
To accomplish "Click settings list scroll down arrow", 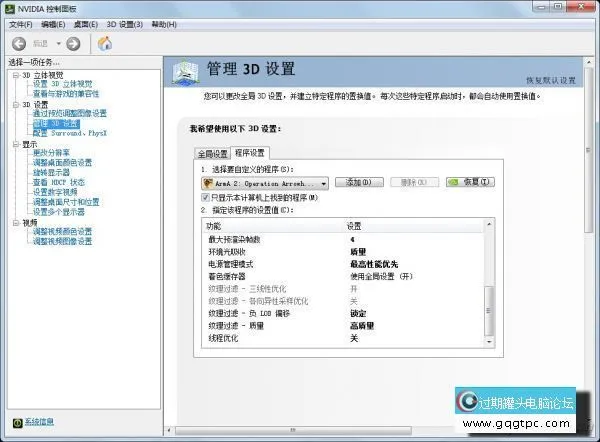I will 489,342.
